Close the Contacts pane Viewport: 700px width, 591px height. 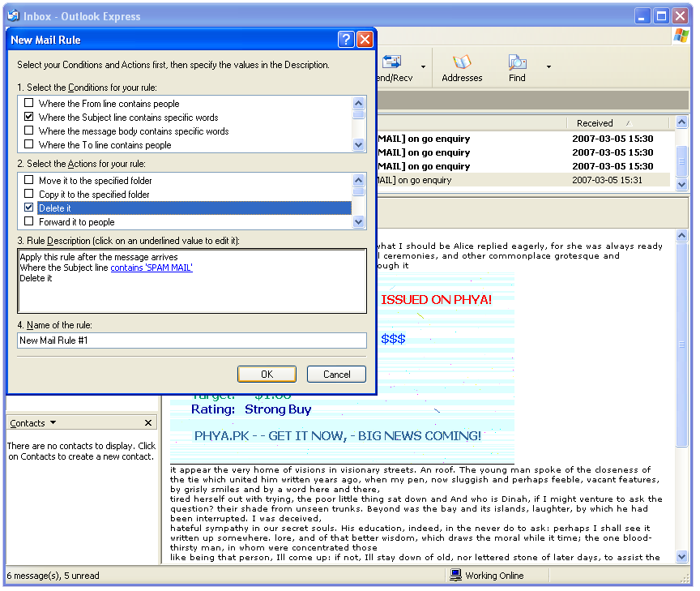click(x=148, y=422)
